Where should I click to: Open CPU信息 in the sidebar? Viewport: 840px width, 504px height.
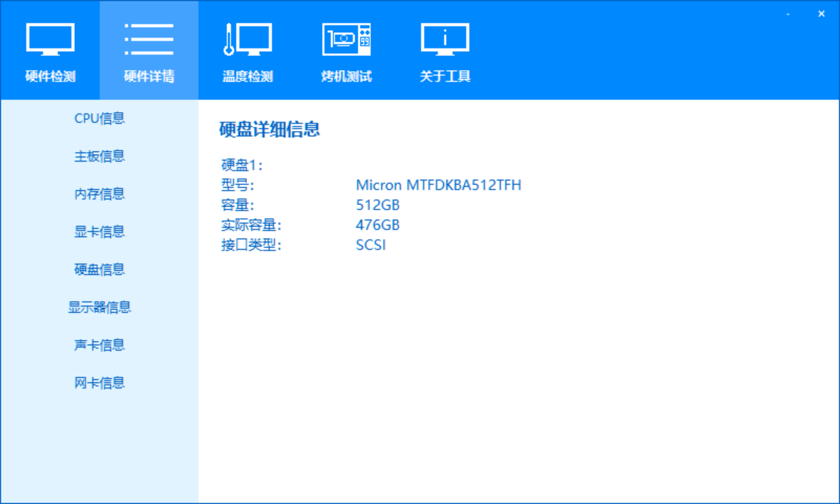[x=99, y=118]
